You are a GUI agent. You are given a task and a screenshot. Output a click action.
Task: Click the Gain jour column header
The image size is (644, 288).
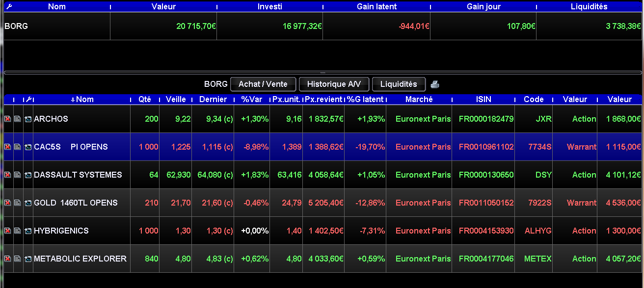coord(483,7)
